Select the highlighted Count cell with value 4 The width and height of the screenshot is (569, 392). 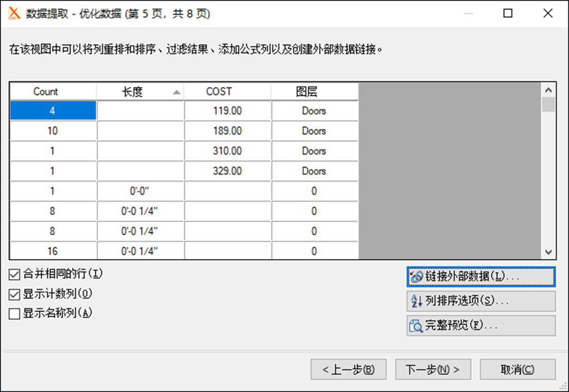click(x=53, y=111)
